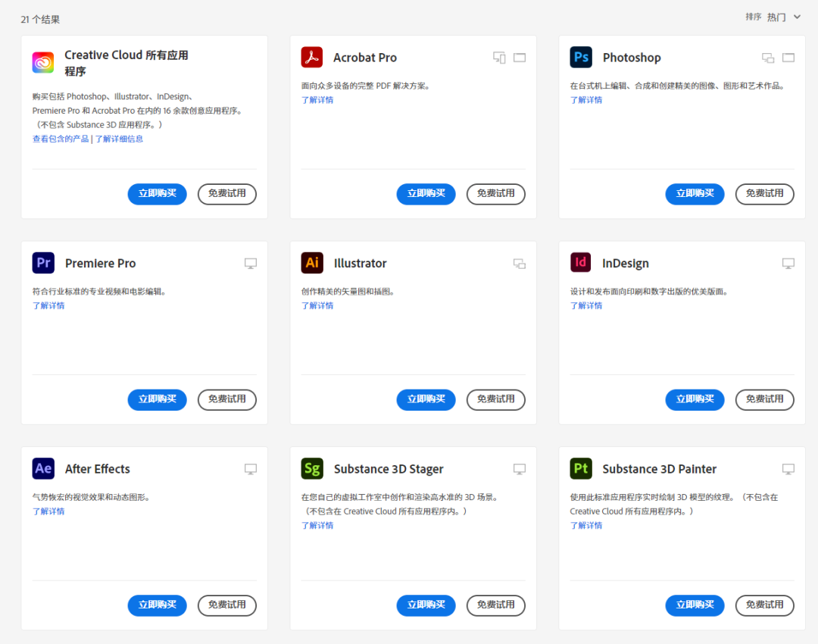Click the InDesign product title
818x644 pixels.
pos(626,263)
